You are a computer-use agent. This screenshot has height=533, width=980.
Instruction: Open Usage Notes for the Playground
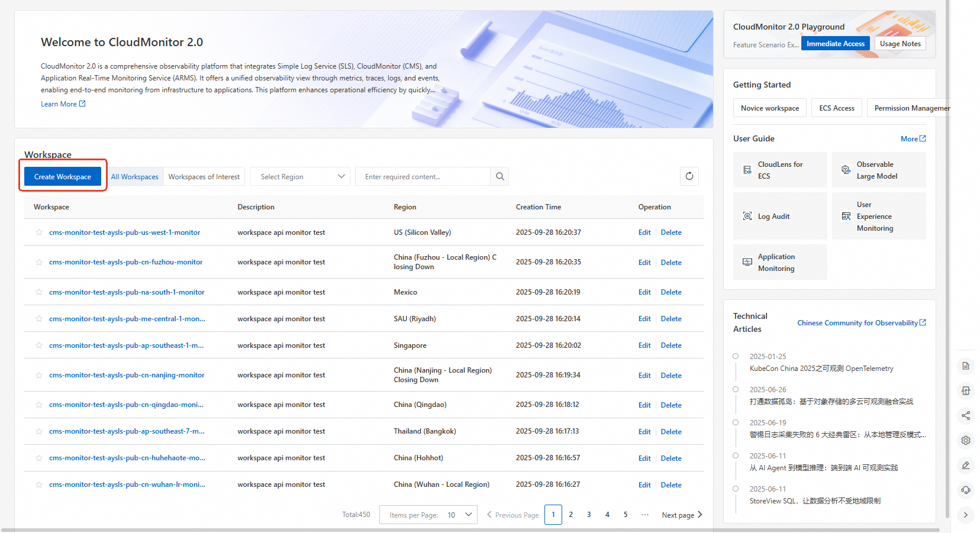click(x=900, y=44)
